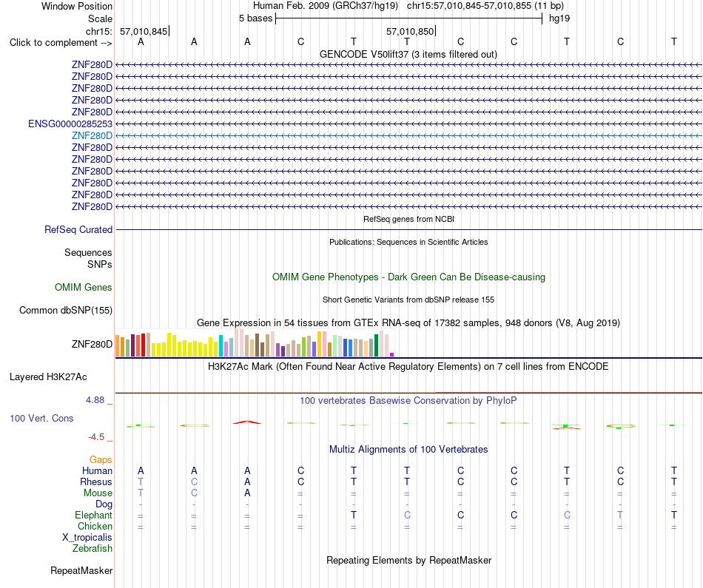Select the light-blue highlighted ZNF280D transcript label
This screenshot has width=703, height=588.
[x=92, y=135]
